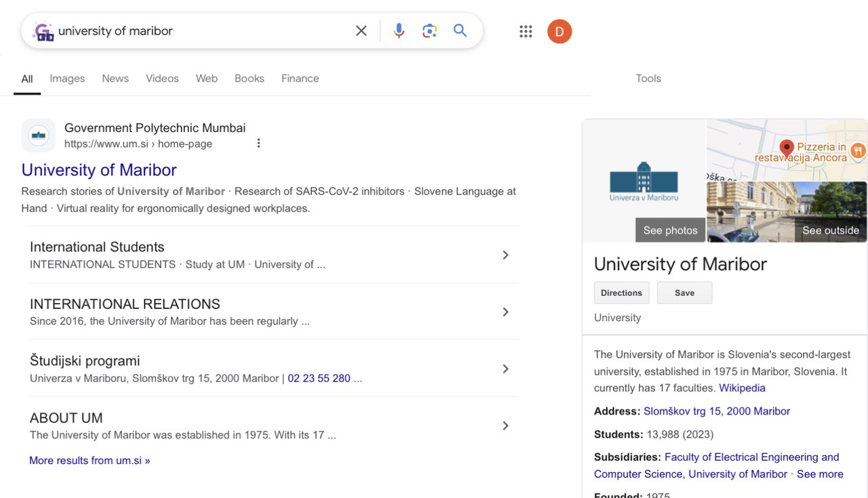This screenshot has width=868, height=498.
Task: Open the ABOUT UM sitelink
Action: (x=66, y=418)
